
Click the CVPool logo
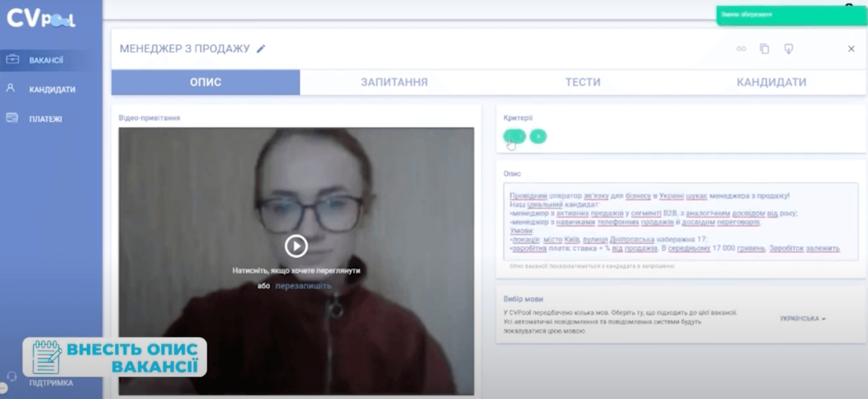pyautogui.click(x=41, y=18)
